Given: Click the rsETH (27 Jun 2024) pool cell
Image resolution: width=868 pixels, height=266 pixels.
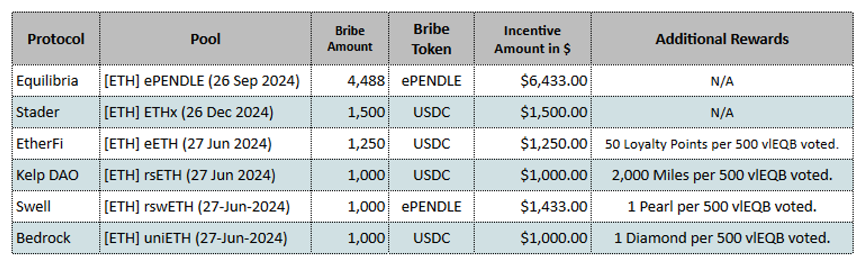Looking at the screenshot, I should (190, 175).
